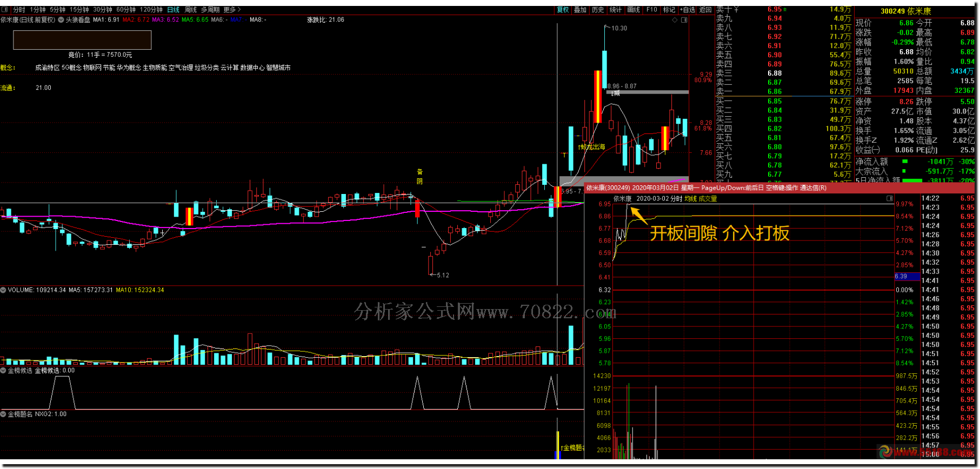Click the 华为概念 concept tag
Screen dimensions: 980x469
point(129,68)
